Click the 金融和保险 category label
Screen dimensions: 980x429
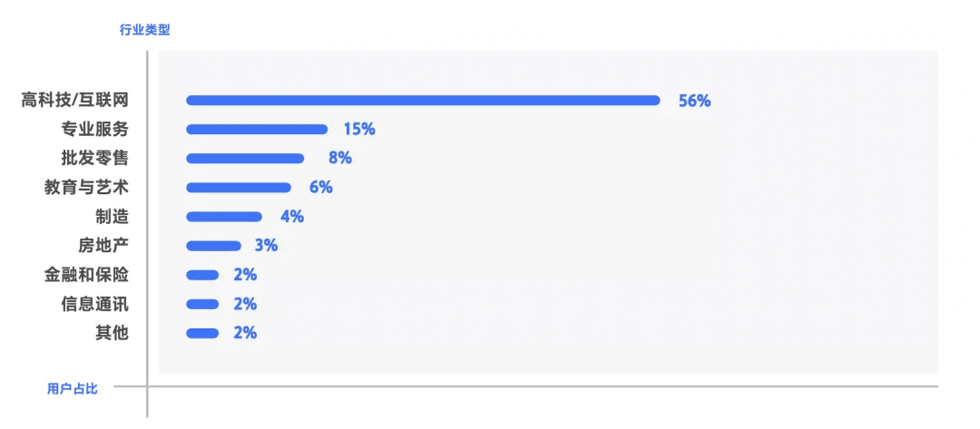click(86, 275)
